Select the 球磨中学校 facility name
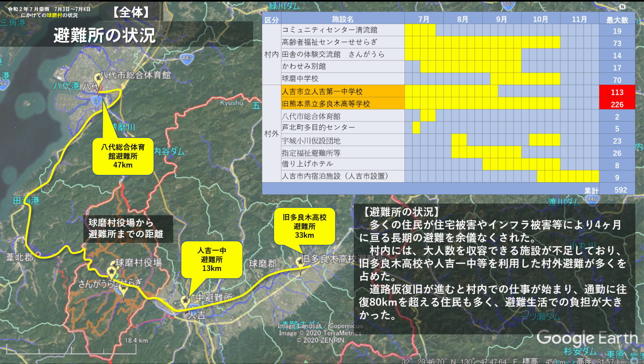This screenshot has width=644, height=364. pyautogui.click(x=300, y=79)
